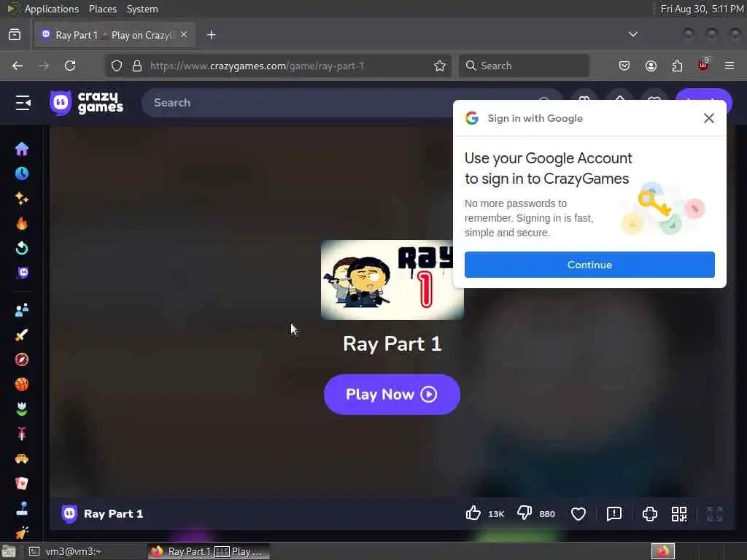Open the Places menu

102,9
